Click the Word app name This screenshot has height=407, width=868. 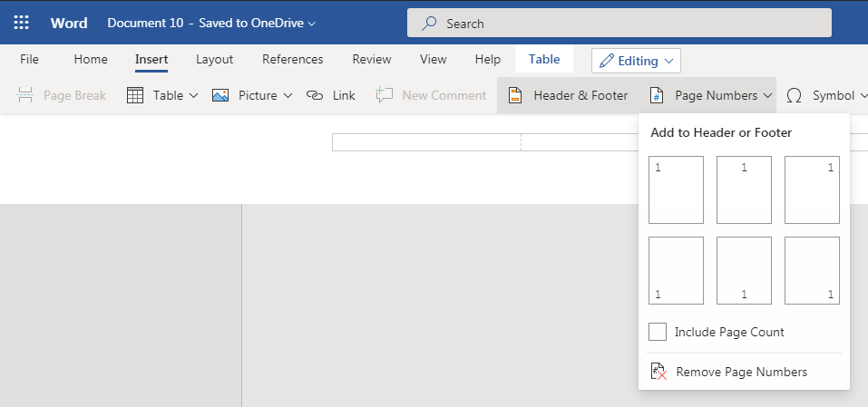69,24
